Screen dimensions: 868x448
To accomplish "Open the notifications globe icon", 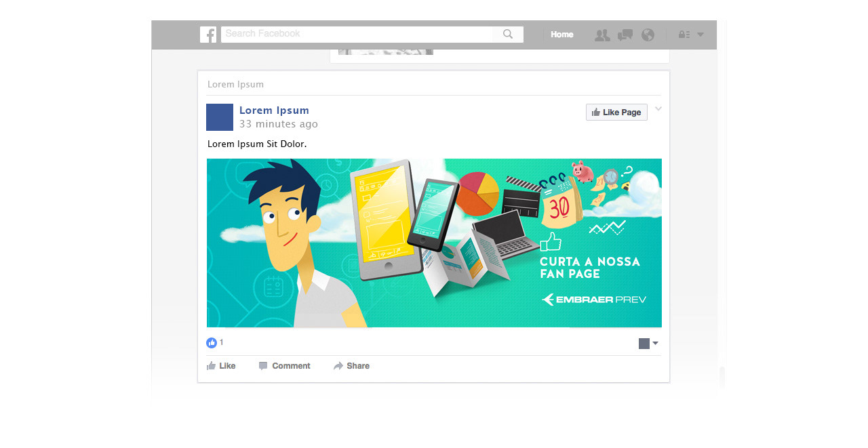I will click(648, 35).
